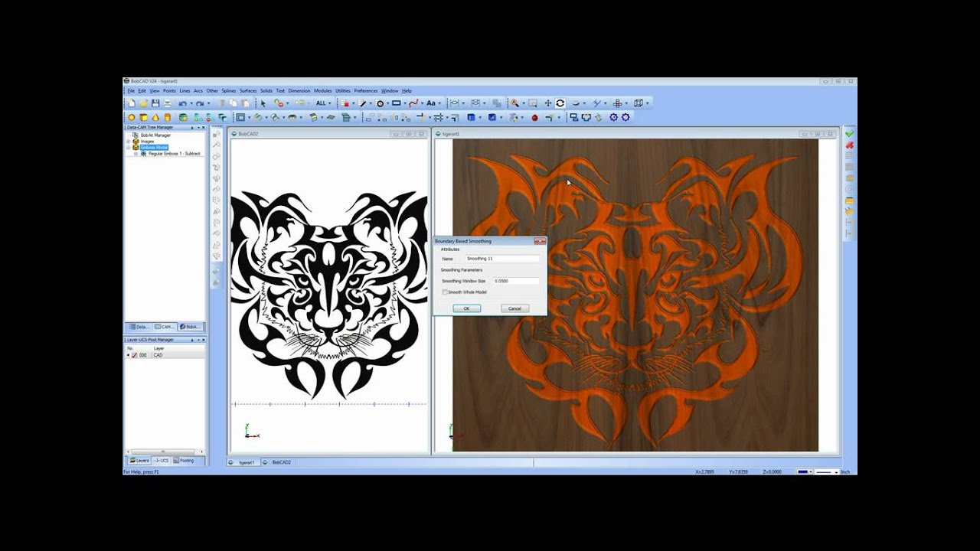Click the orange Cone solid icon
Viewport: 980px width, 551px height.
tap(155, 117)
